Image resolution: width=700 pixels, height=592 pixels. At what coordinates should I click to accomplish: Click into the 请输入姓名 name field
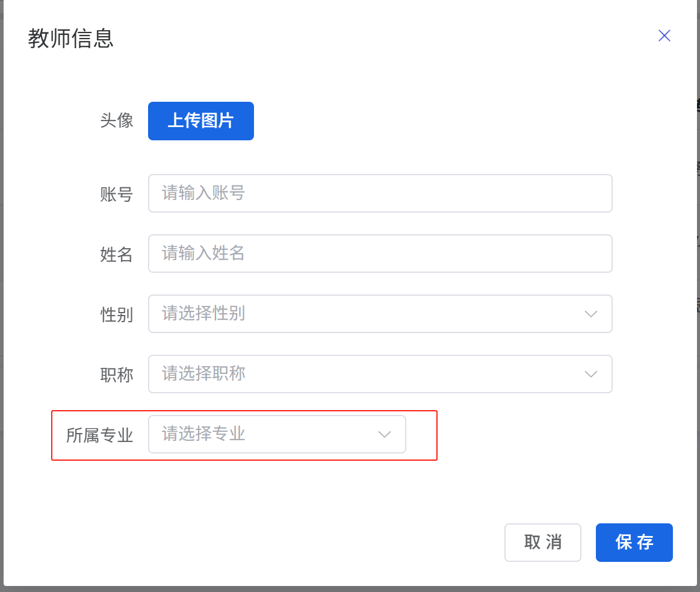(x=380, y=254)
